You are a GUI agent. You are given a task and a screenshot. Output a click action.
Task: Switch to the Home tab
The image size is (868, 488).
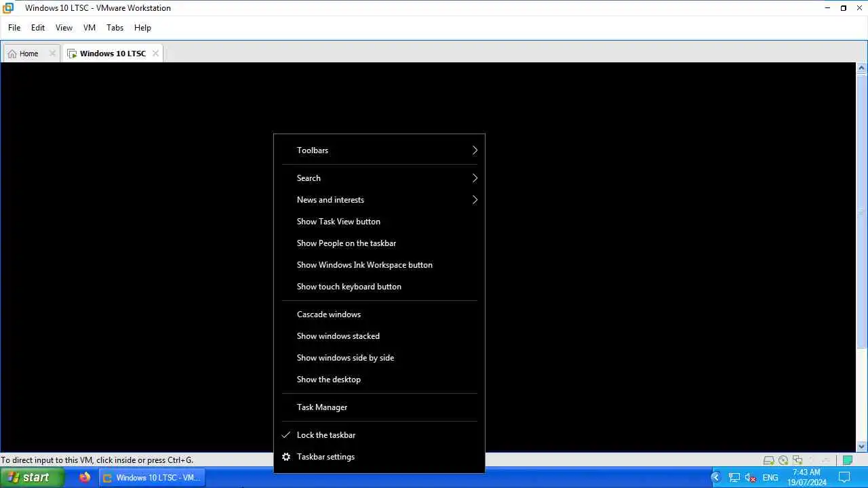pyautogui.click(x=31, y=54)
